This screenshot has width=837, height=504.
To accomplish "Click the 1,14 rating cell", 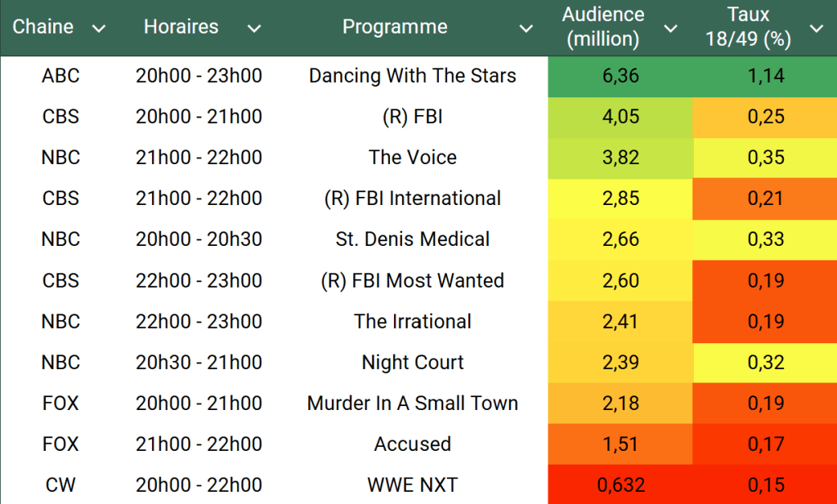I will pyautogui.click(x=765, y=76).
